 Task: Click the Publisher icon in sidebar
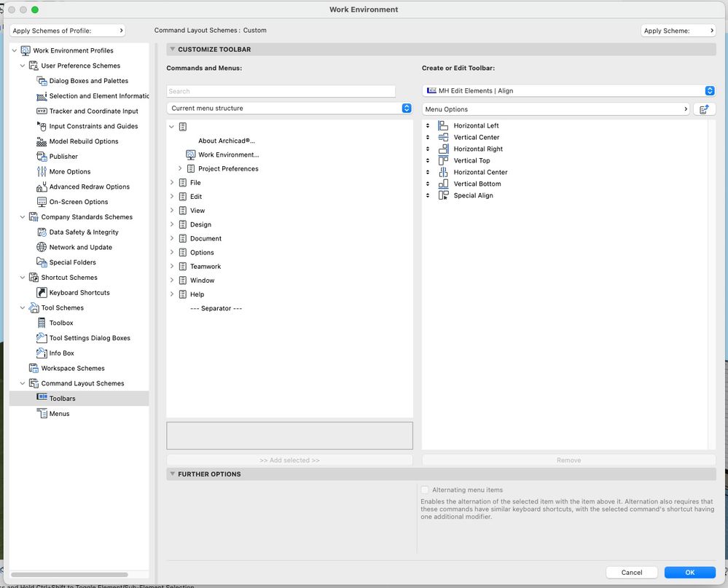tap(42, 157)
